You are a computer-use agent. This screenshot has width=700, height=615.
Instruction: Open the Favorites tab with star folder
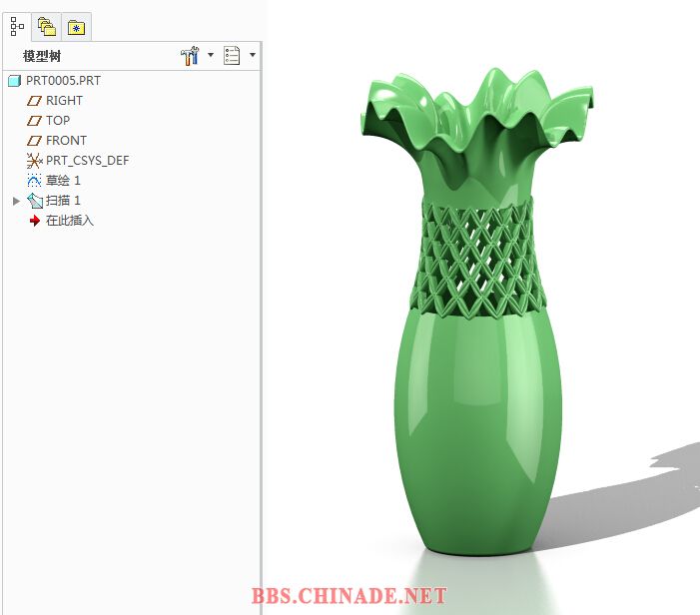76,27
